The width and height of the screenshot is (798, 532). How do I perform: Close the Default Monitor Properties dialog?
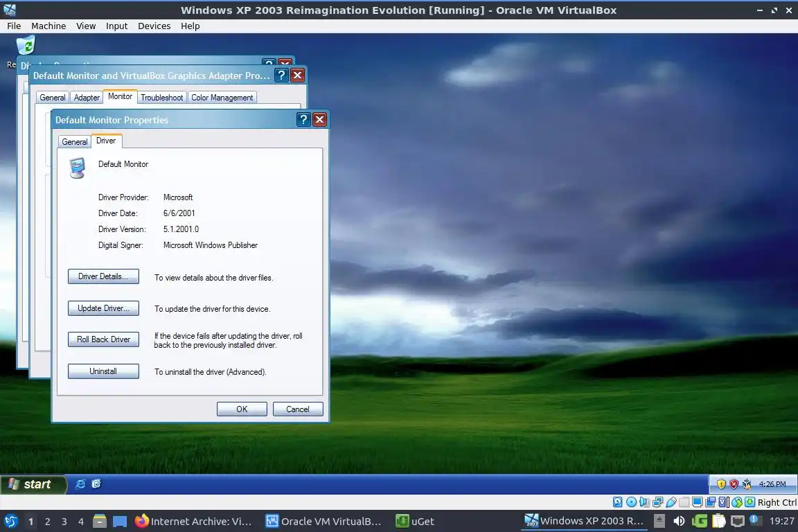(319, 120)
